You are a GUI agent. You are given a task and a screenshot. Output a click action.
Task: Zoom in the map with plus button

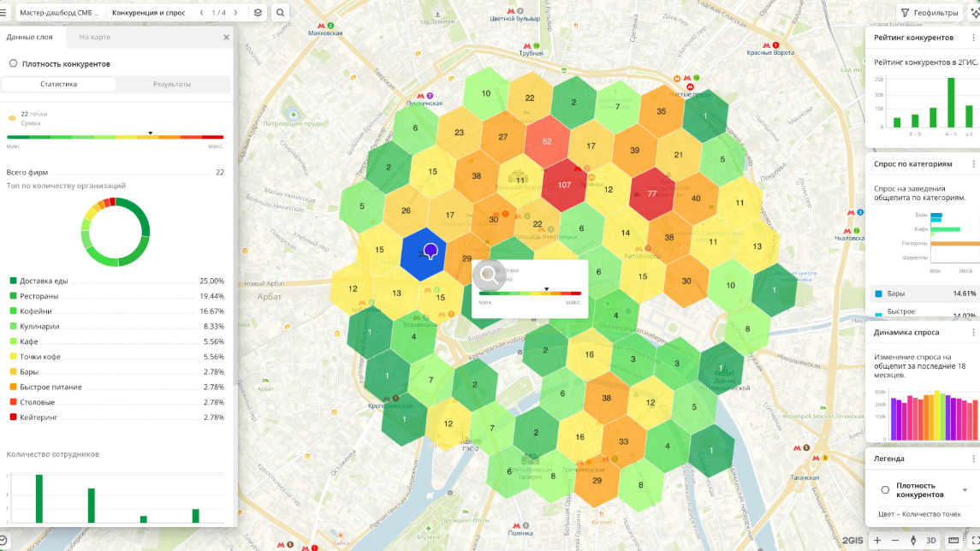[x=877, y=541]
